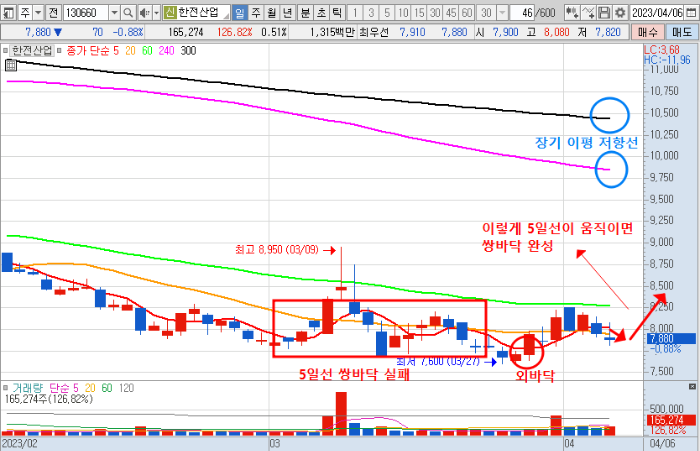Screen dimensions: 700x451
Task: Click the orange 20 moving average legend
Action: 130,51
